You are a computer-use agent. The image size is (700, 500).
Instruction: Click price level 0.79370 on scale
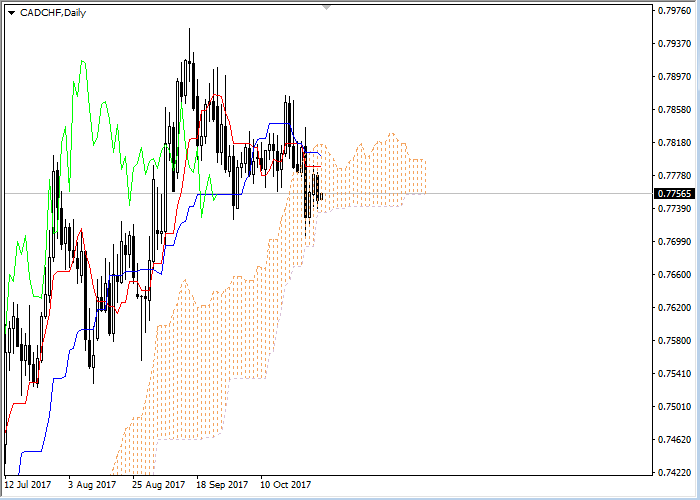tap(675, 43)
